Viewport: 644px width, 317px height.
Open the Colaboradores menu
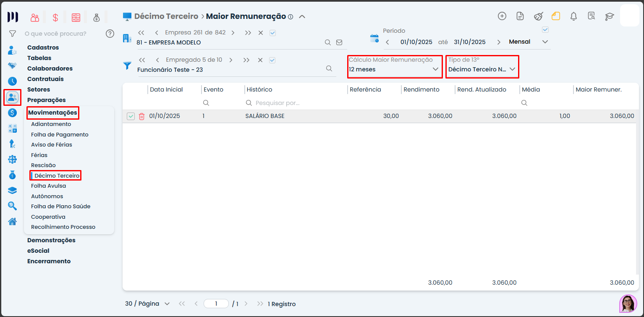50,68
